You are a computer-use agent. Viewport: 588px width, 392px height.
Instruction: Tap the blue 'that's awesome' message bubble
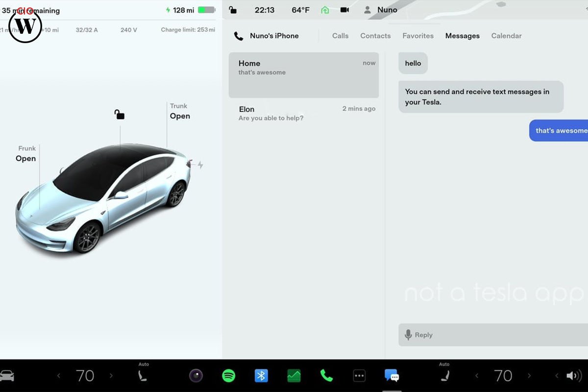coord(559,130)
